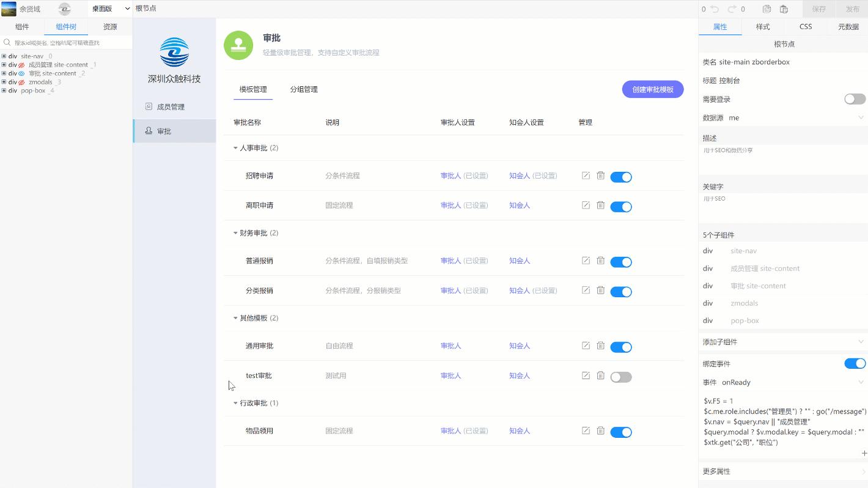Image resolution: width=868 pixels, height=488 pixels.
Task: Open the 余贤域 user avatar
Action: 9,9
